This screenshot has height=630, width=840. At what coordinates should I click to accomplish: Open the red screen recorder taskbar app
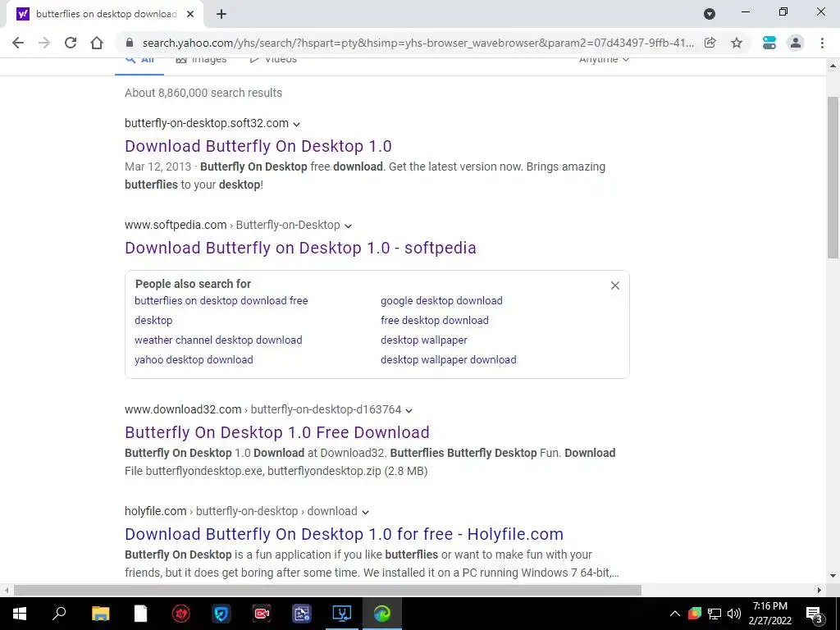coord(262,614)
